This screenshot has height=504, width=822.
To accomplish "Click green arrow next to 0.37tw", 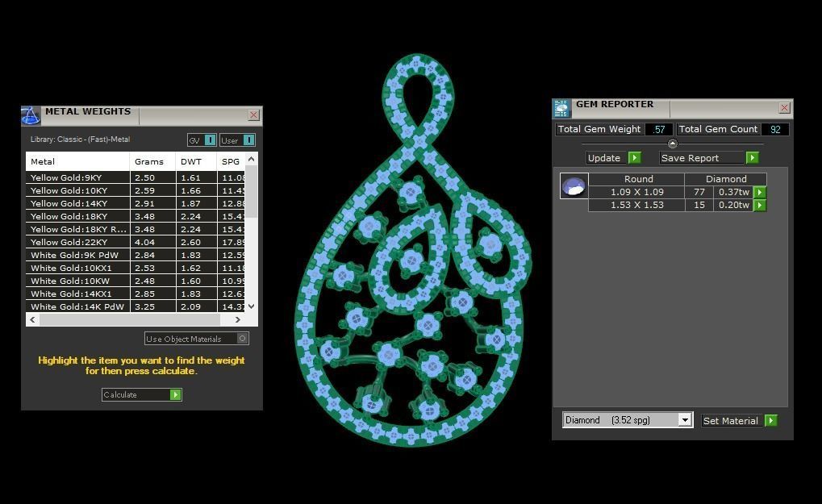I will click(760, 192).
